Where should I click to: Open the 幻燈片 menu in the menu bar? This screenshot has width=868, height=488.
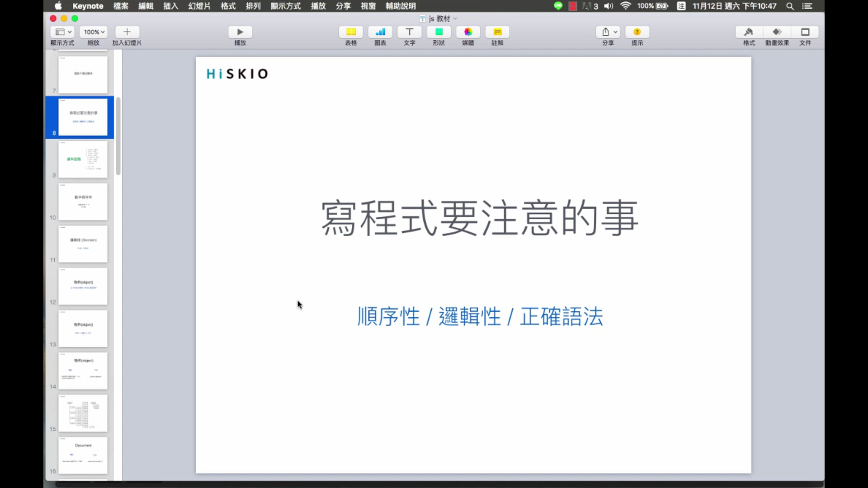click(x=198, y=6)
